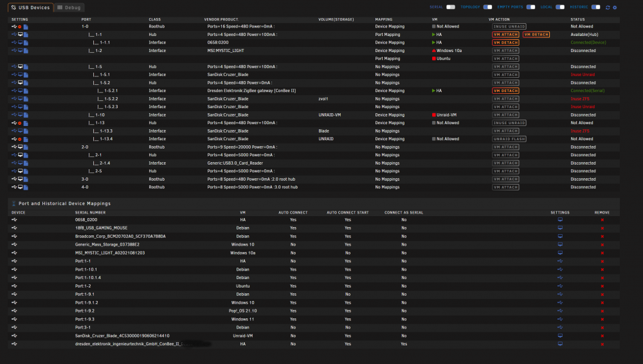This screenshot has width=643, height=364.
Task: Open settings icon for SanDisk_Cruzer_Blade mapping
Action: tap(560, 336)
